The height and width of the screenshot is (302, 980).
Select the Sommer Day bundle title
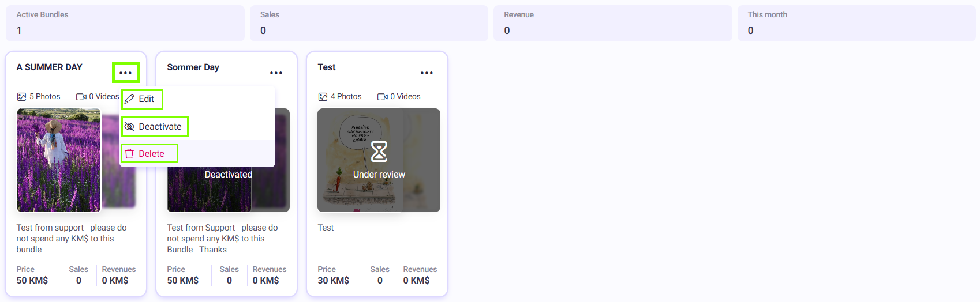click(193, 67)
